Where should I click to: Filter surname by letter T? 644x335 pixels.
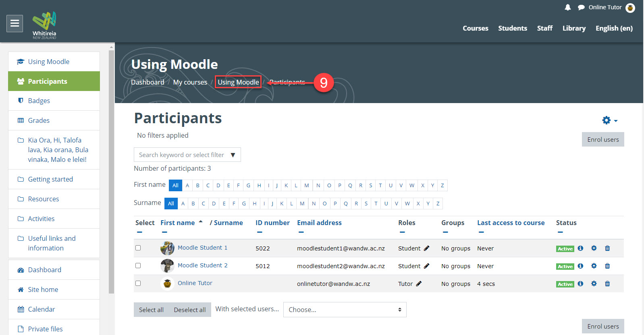pos(376,203)
